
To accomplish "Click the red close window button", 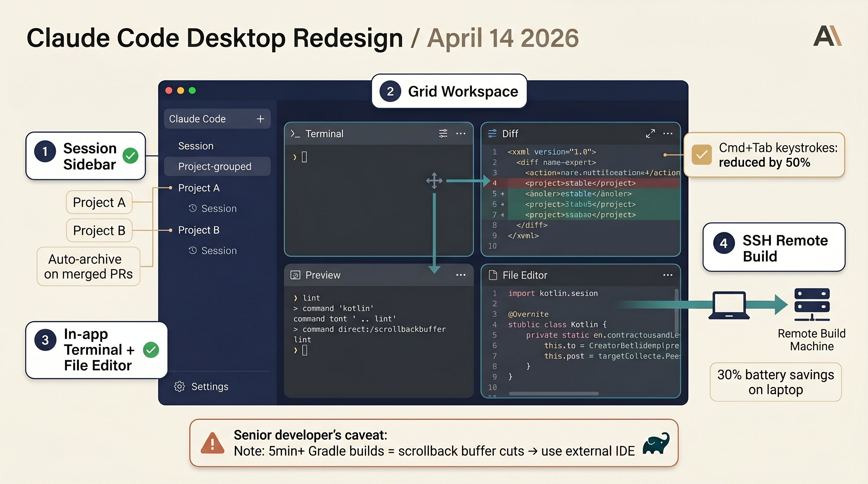I will [169, 90].
